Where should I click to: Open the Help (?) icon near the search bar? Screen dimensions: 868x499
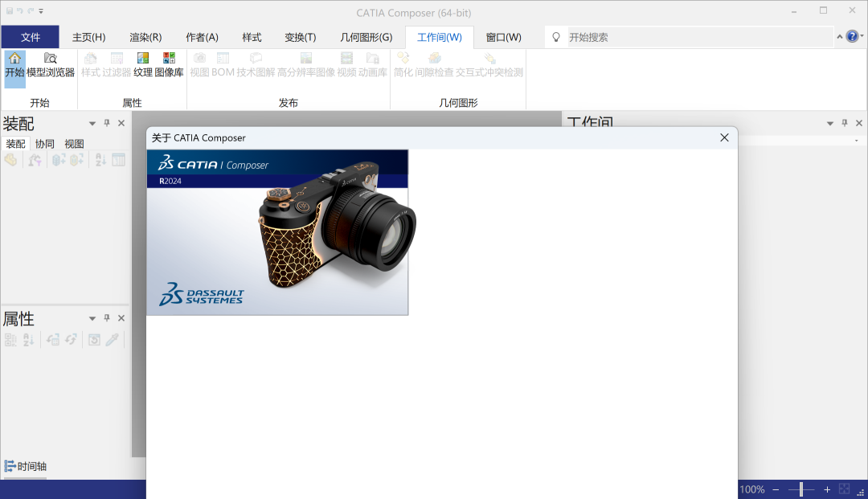pos(854,36)
